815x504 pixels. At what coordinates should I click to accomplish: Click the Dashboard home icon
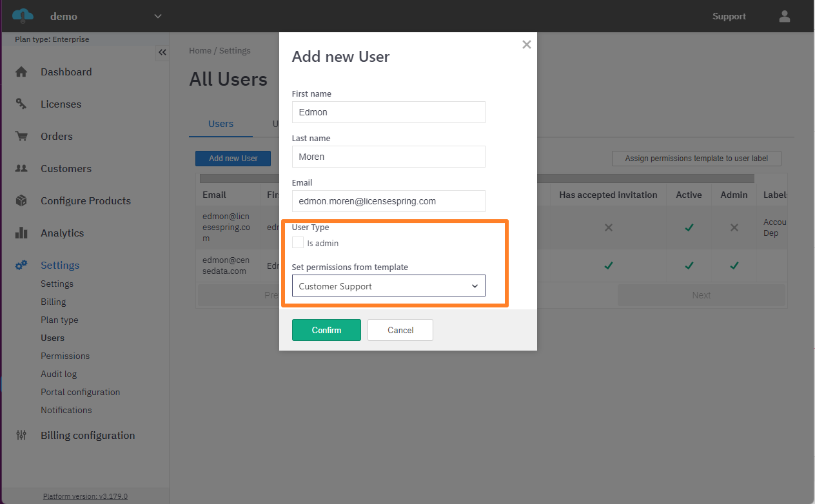[x=21, y=72]
